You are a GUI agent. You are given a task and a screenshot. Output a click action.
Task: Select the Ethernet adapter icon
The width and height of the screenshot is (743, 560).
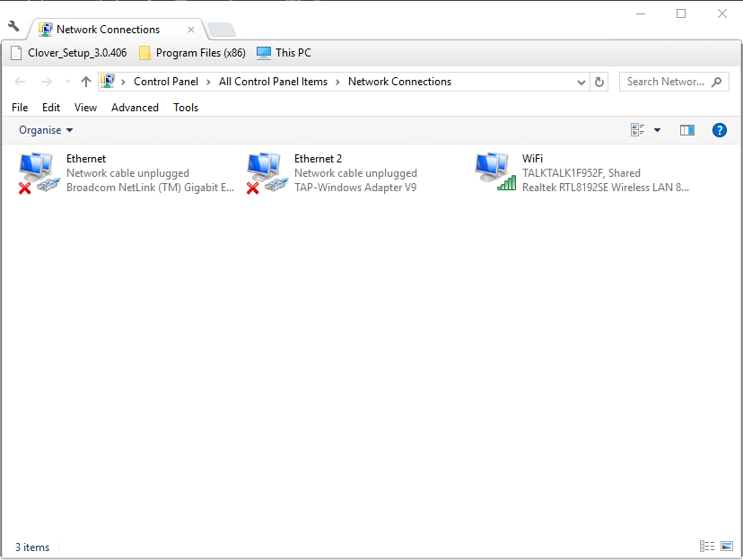click(39, 173)
